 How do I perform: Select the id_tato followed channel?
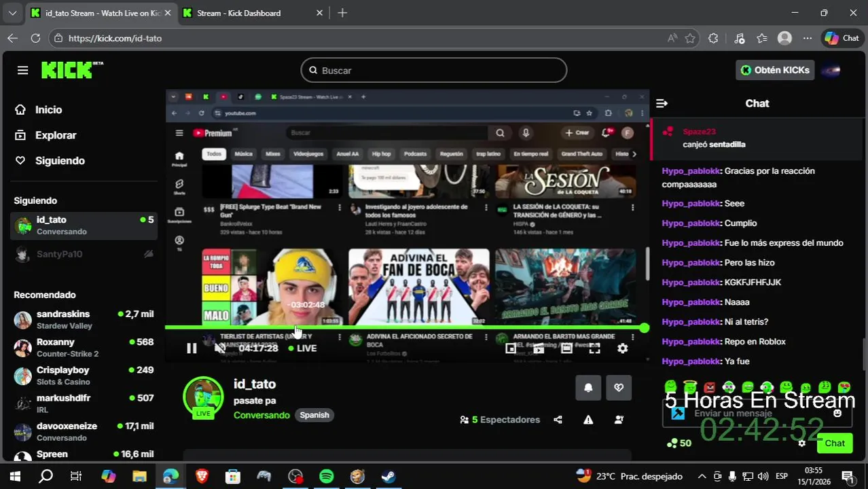coord(84,225)
